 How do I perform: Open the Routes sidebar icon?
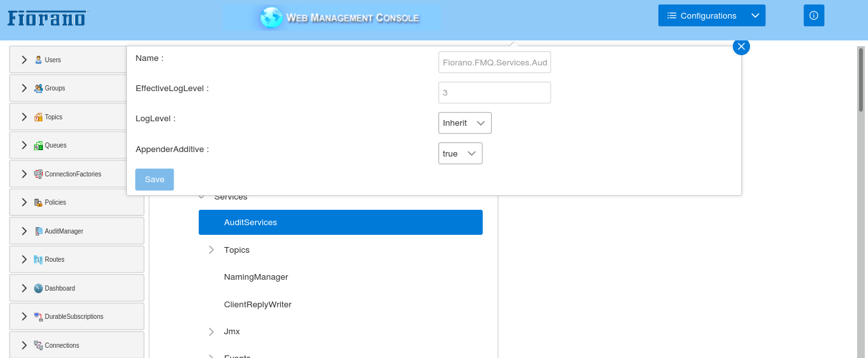pos(38,259)
